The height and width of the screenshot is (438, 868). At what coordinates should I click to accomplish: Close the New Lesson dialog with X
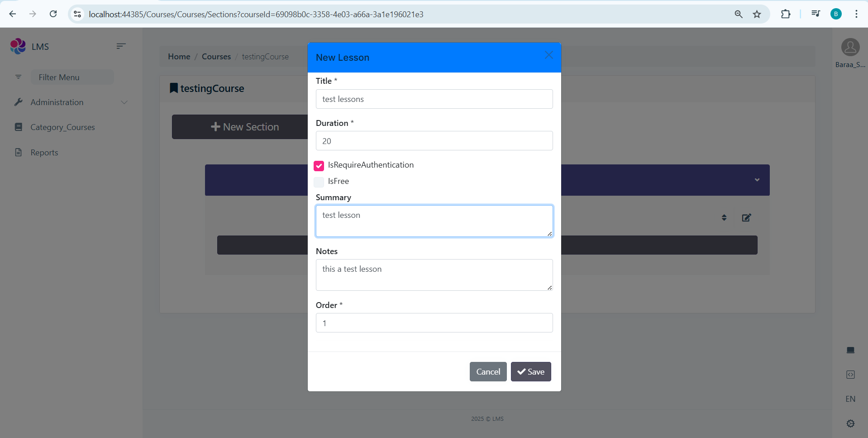pos(548,55)
